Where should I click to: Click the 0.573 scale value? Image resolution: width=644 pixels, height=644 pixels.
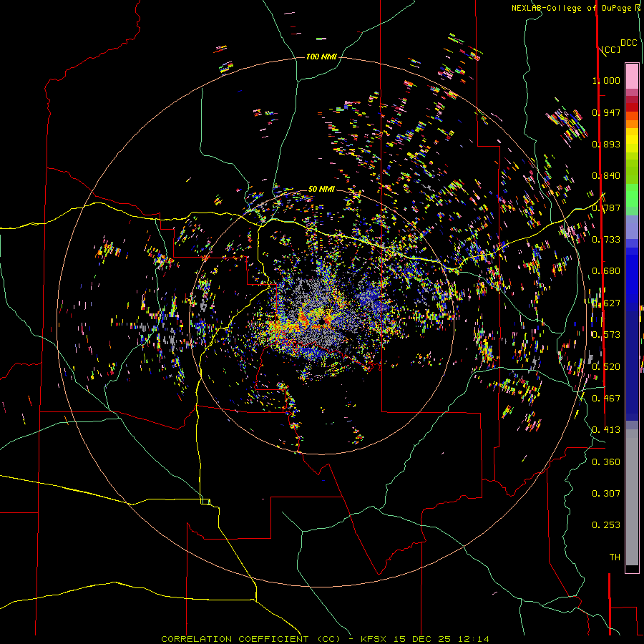606,335
